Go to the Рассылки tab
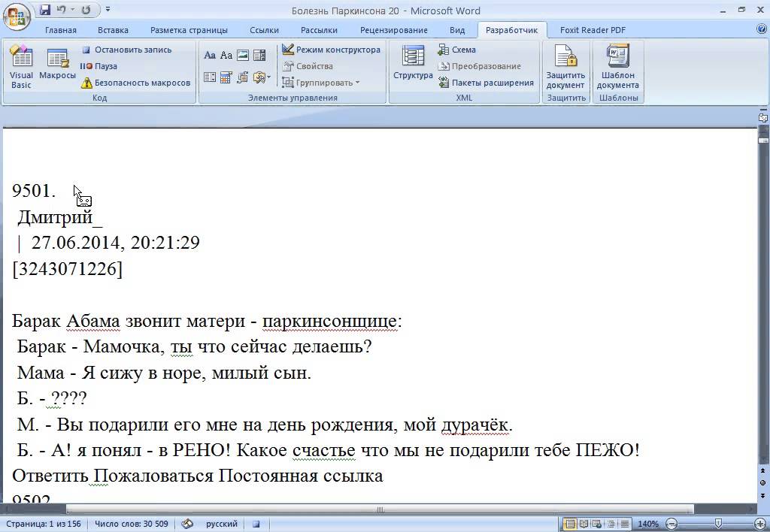Image resolution: width=770 pixels, height=532 pixels. click(319, 30)
